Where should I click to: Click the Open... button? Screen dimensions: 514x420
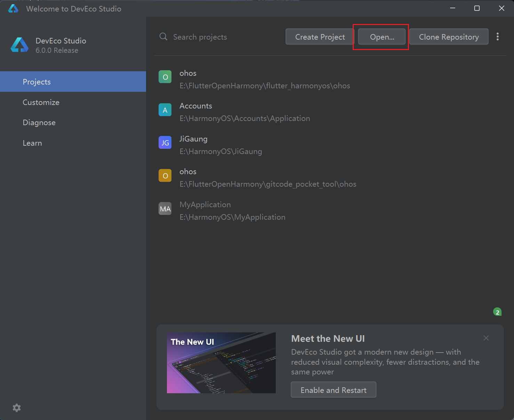pyautogui.click(x=382, y=37)
